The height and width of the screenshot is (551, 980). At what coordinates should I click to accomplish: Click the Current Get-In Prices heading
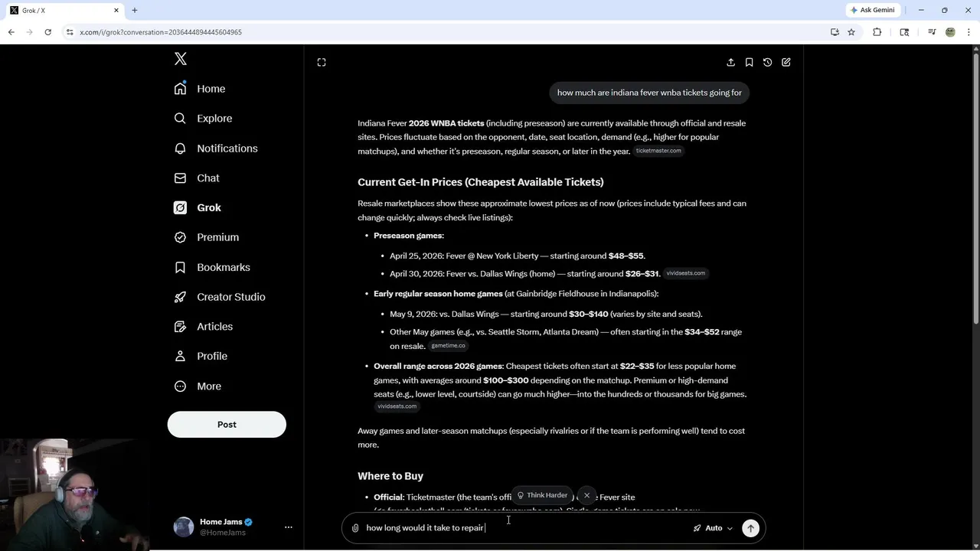point(481,182)
